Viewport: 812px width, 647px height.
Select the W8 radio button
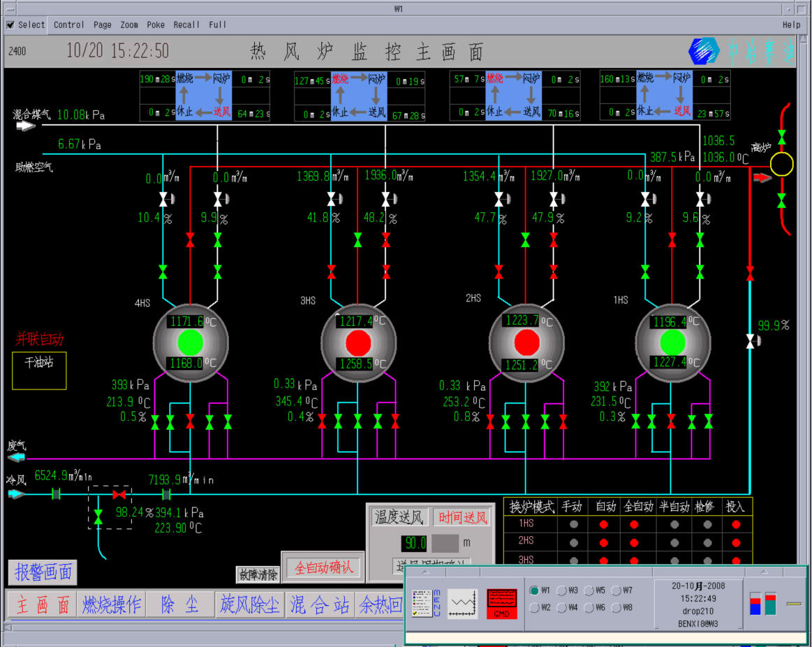click(617, 608)
